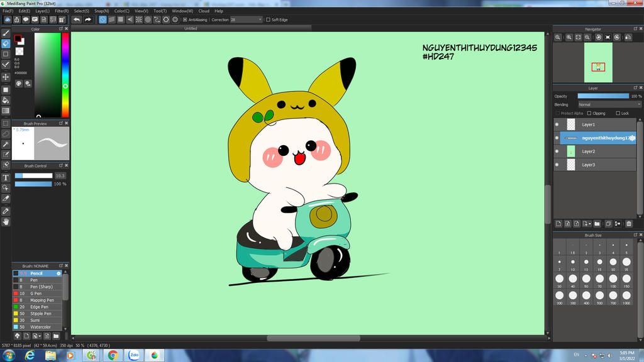This screenshot has height=362, width=644.
Task: Open the Blending mode dropdown
Action: pos(609,104)
